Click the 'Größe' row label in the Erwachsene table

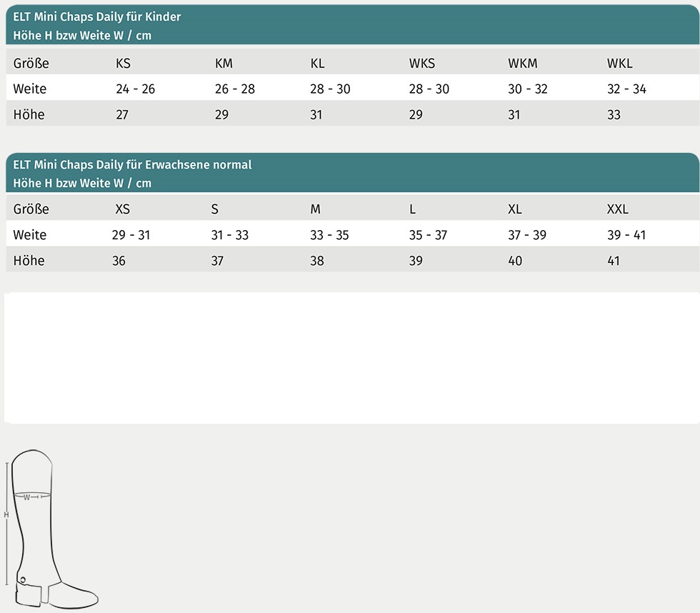tap(31, 209)
